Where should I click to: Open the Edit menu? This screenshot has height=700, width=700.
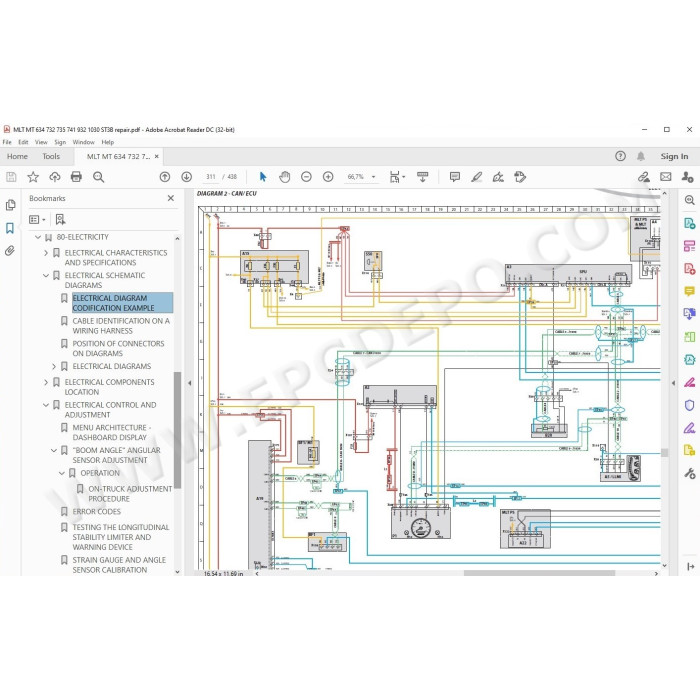coord(23,142)
